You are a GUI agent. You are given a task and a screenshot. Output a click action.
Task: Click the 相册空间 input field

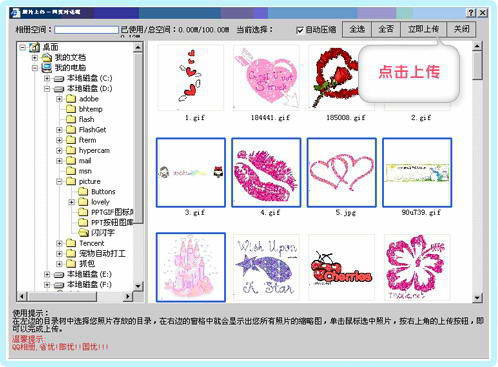[86, 30]
